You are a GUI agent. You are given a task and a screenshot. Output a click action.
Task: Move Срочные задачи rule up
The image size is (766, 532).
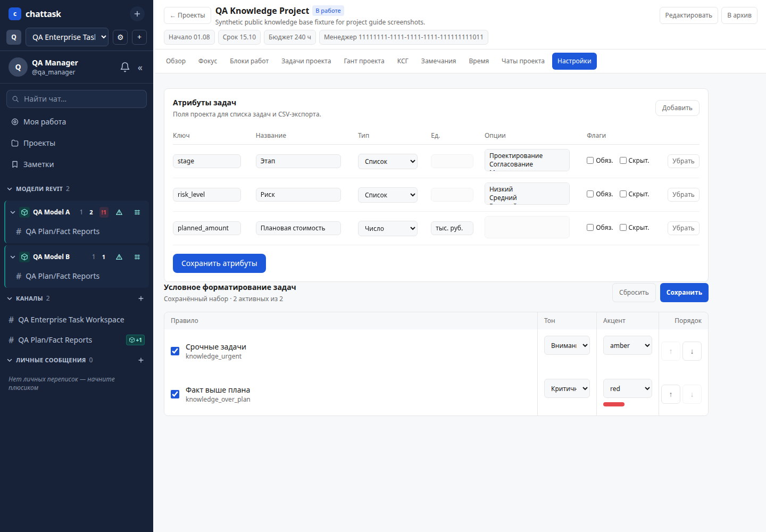[671, 351]
